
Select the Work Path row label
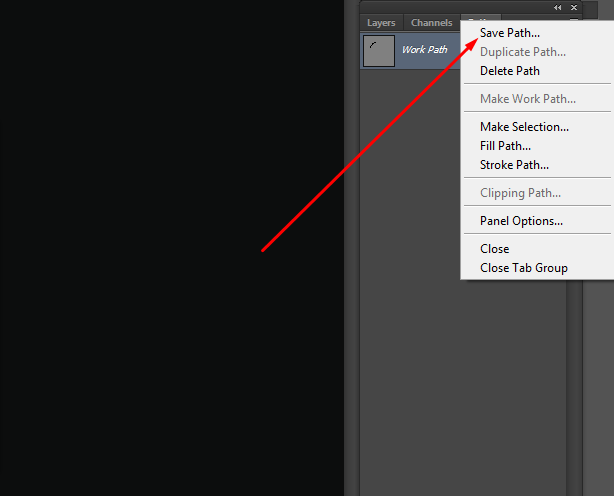(424, 50)
